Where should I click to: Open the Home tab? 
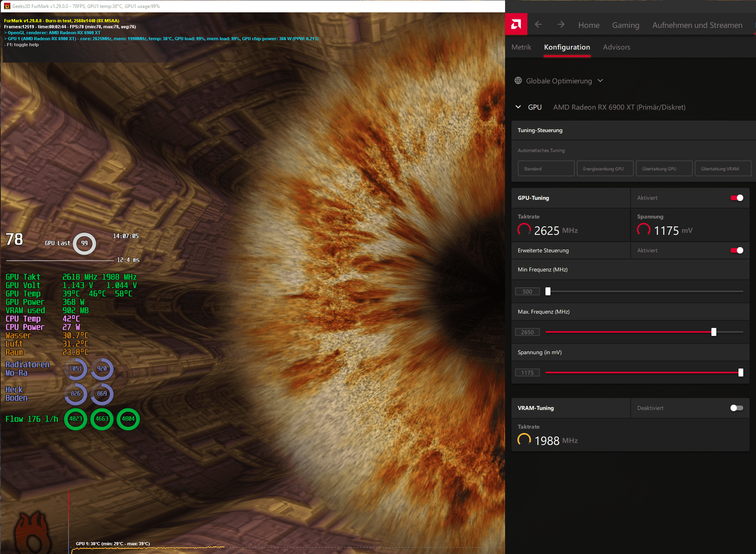pyautogui.click(x=589, y=25)
